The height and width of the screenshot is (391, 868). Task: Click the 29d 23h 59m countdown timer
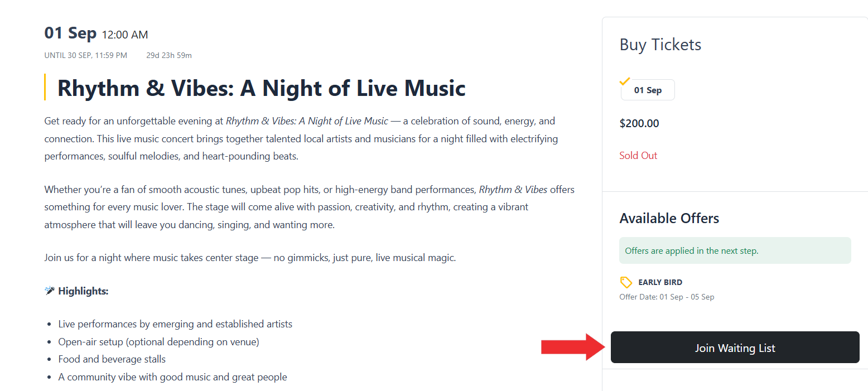pos(169,55)
